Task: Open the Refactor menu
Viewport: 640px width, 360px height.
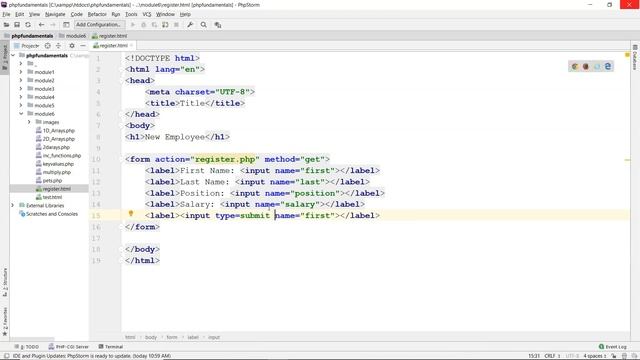Action: (97, 14)
